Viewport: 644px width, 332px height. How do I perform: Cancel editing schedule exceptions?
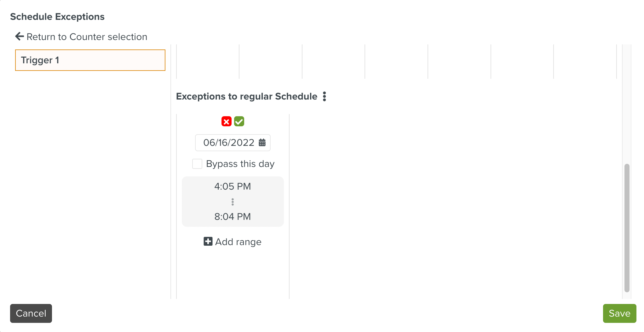pos(31,313)
